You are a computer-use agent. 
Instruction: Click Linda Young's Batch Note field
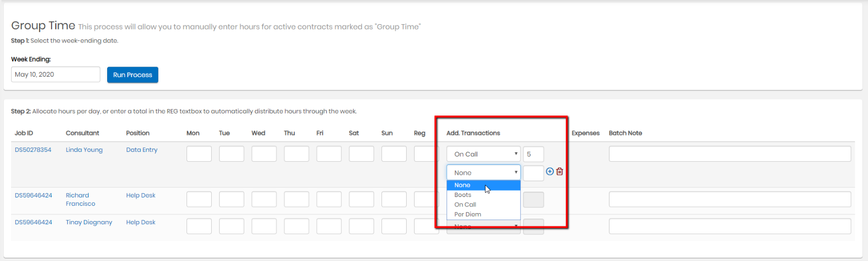730,154
